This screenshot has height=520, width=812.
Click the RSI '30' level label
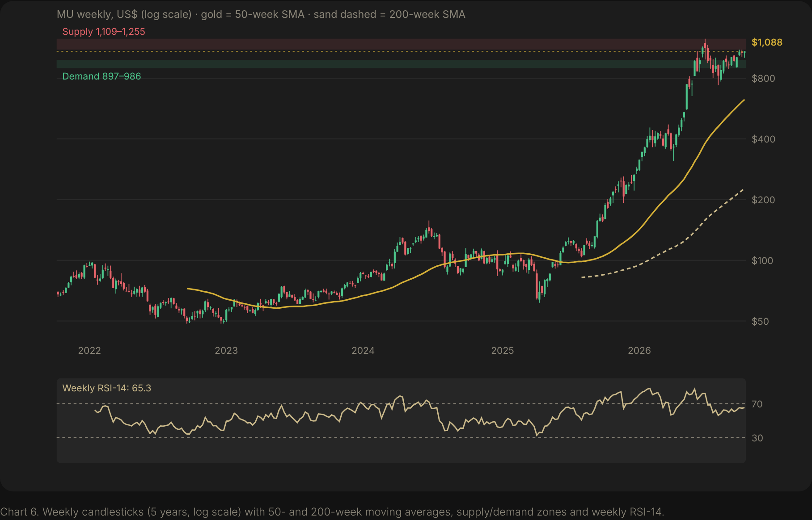point(757,438)
